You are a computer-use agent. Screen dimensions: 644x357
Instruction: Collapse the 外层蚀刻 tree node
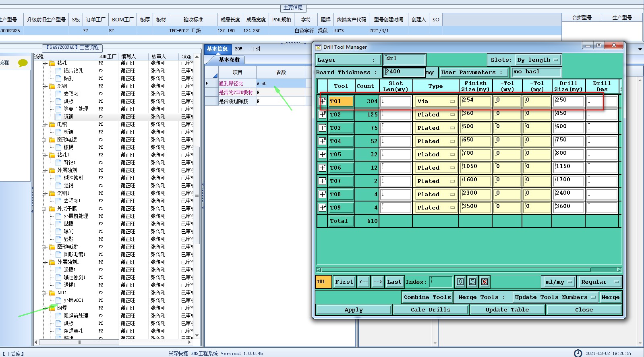44,170
